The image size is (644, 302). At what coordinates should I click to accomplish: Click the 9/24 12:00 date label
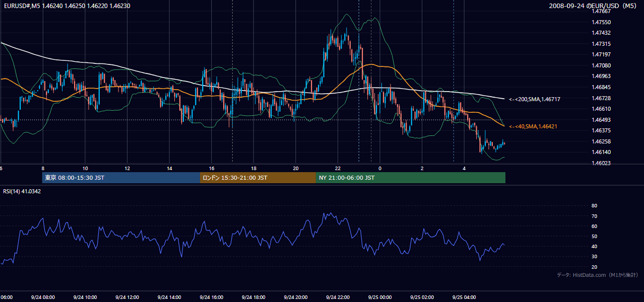click(127, 297)
